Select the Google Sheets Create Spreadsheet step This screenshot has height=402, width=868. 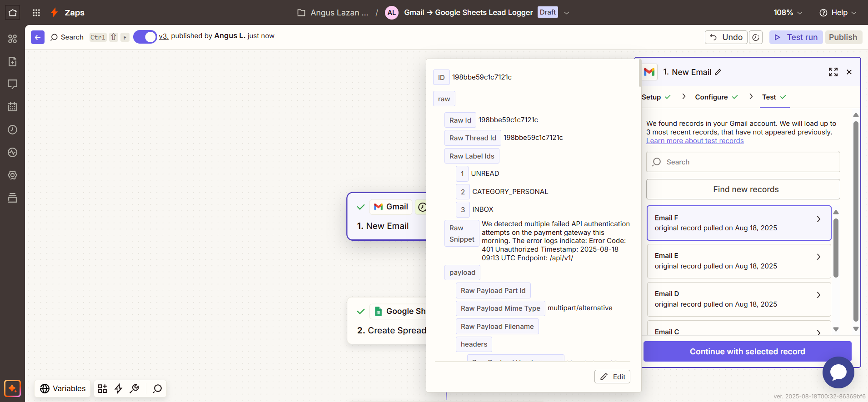point(387,321)
